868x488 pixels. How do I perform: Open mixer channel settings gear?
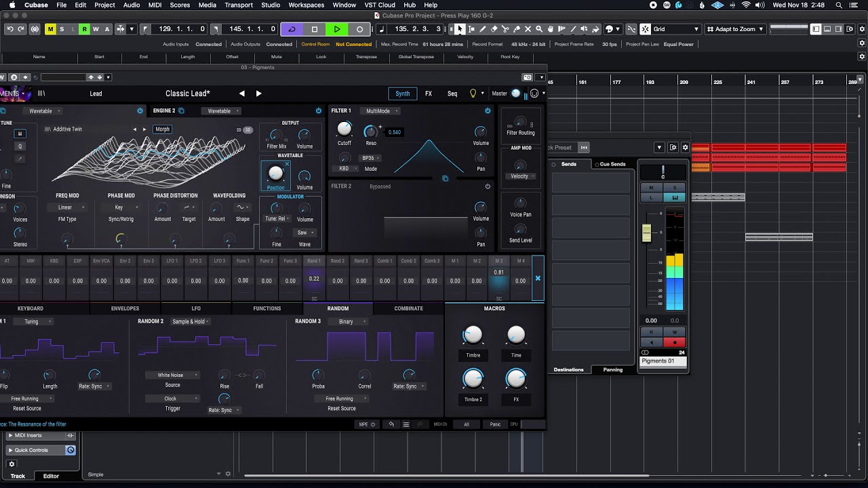685,147
